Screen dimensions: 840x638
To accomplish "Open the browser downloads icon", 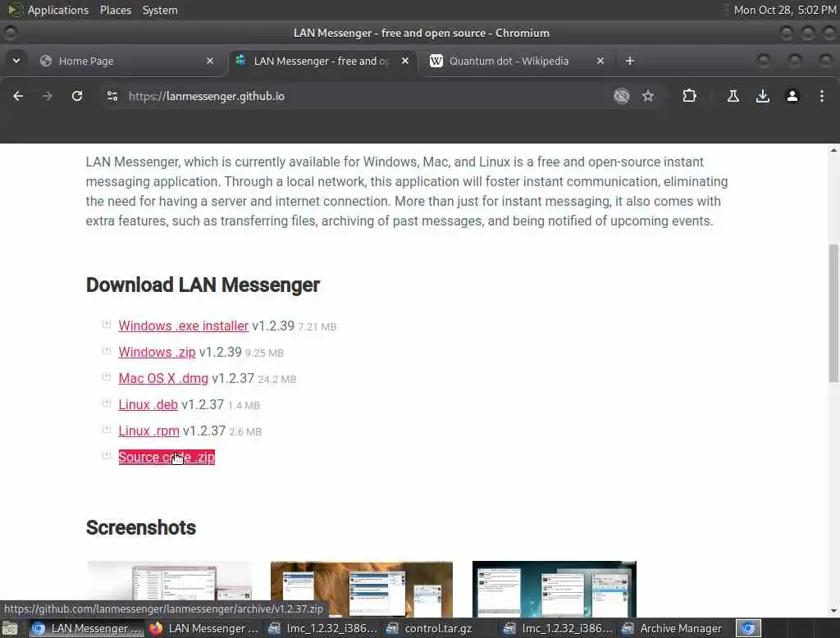I will (x=763, y=96).
